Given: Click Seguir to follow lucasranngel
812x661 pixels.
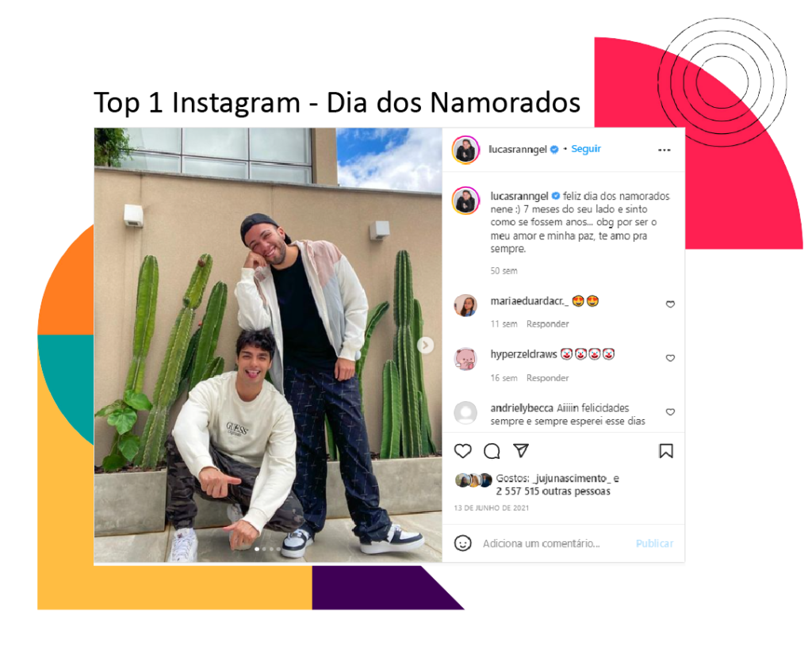Looking at the screenshot, I should (x=586, y=149).
